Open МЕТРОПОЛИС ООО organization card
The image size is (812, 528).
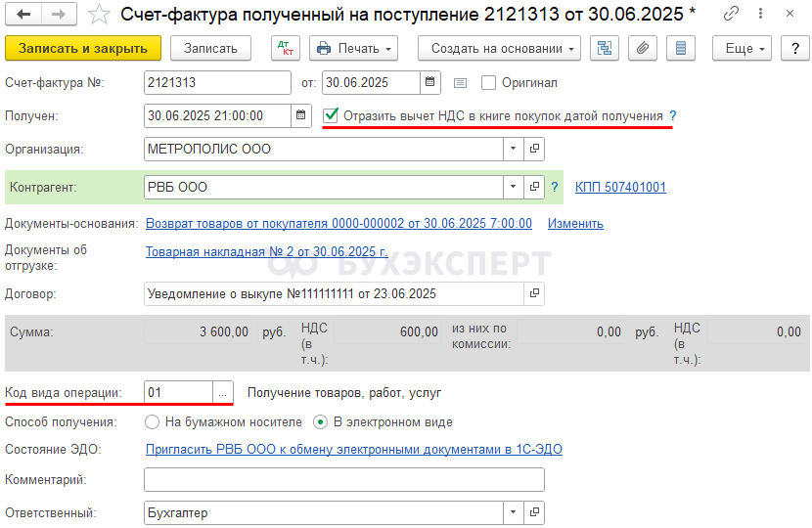click(534, 149)
